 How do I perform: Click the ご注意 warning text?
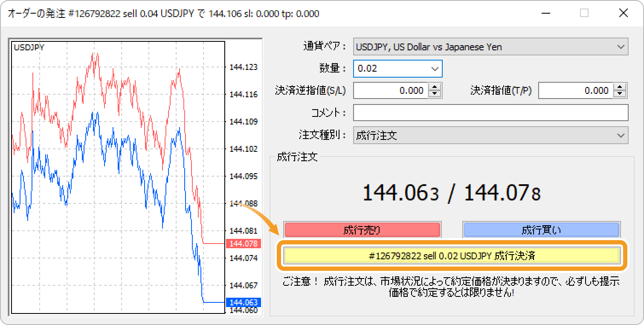tap(452, 287)
